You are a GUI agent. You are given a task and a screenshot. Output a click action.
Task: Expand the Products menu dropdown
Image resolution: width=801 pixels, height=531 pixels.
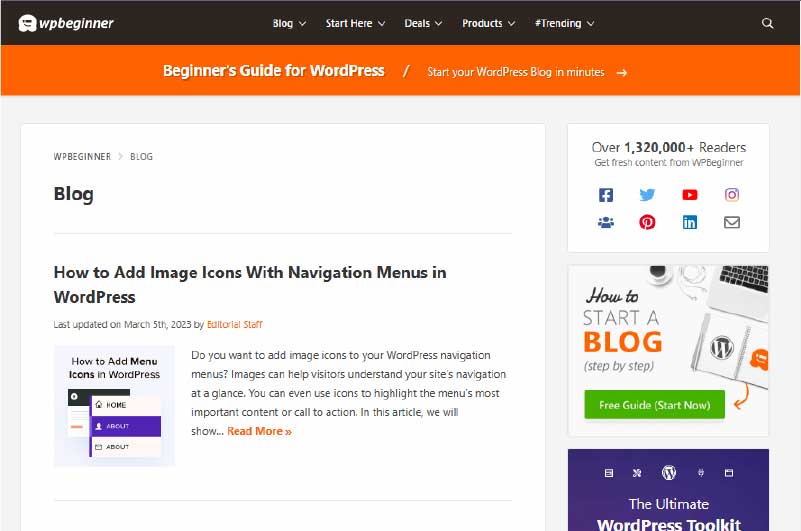[488, 24]
